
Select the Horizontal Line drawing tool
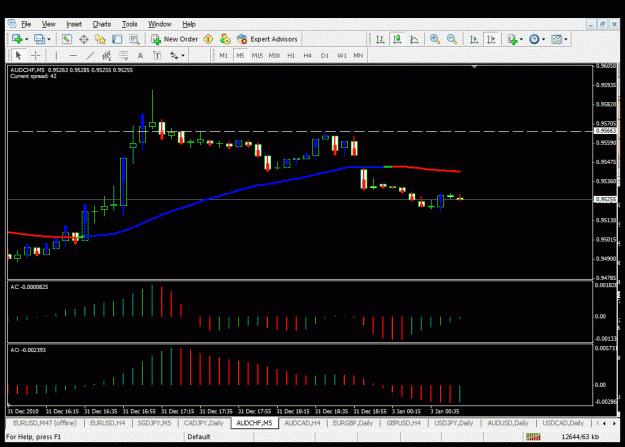coord(73,55)
